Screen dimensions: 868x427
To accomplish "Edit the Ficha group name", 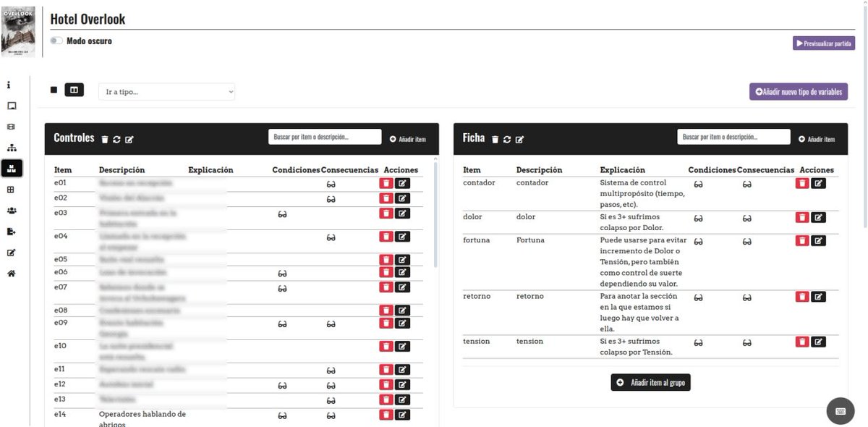I will (x=519, y=140).
